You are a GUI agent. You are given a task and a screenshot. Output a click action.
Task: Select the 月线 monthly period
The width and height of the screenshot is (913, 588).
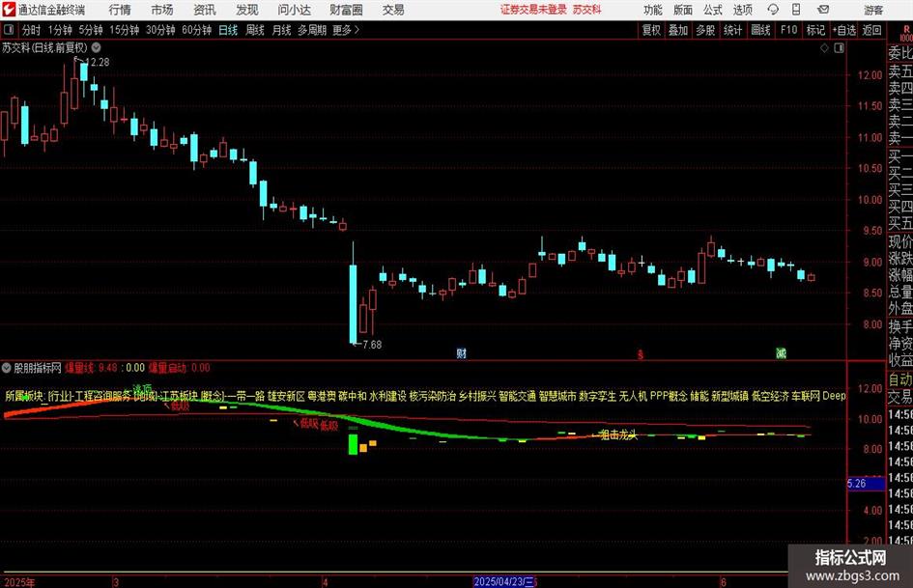(282, 30)
